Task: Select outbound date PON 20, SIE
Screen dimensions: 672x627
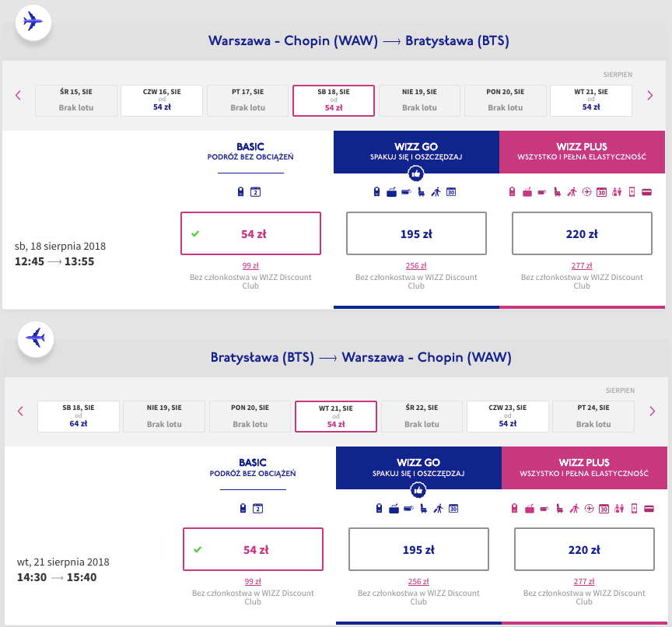Action: point(506,100)
